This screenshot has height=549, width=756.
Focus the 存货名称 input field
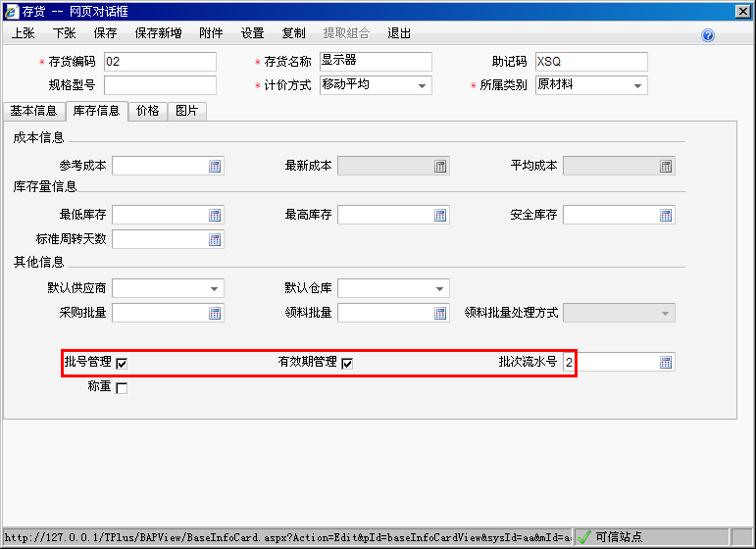click(376, 62)
